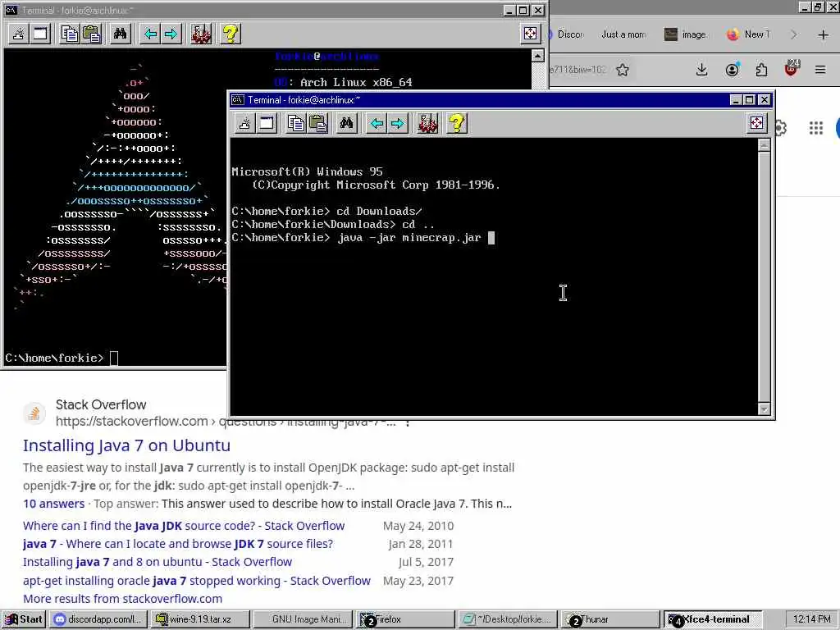Click New Tab icon in back terminal toolbar
Screen dimensions: 840x630
pos(19,34)
